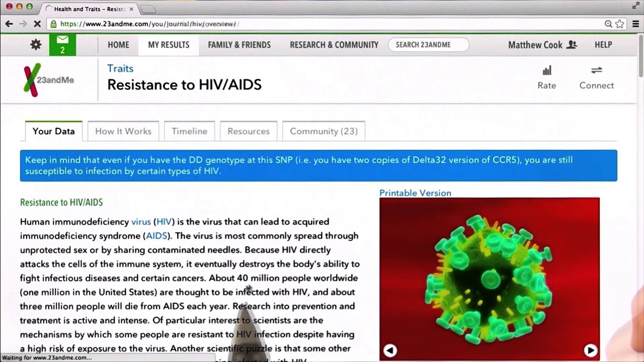Open the Printable Version link
Screen dimensions: 644x362
tap(415, 193)
